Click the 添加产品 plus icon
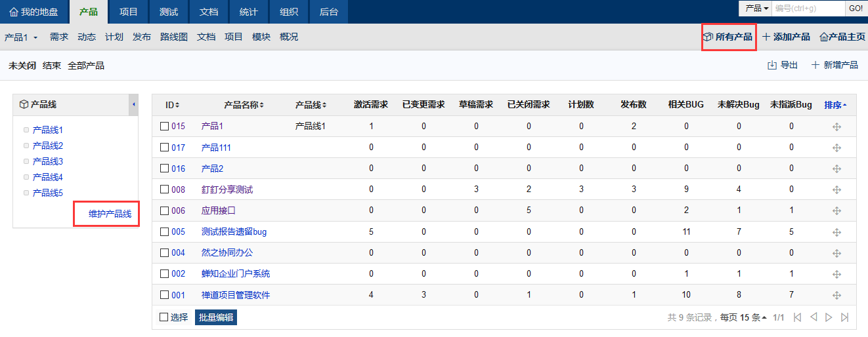Screen dimensions: 868x337 (766, 37)
